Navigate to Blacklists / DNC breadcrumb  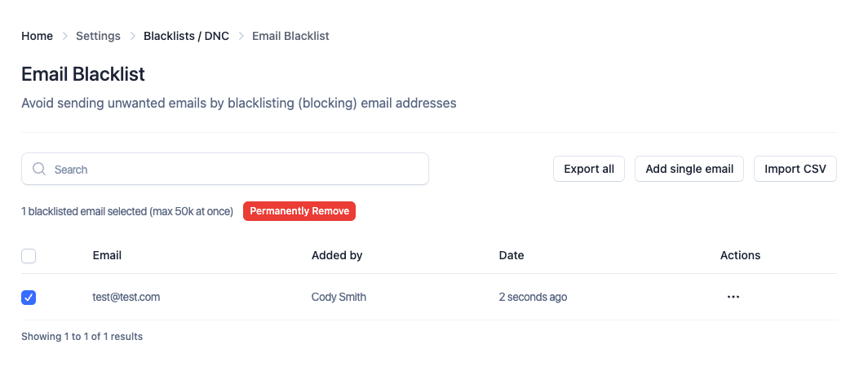click(186, 36)
